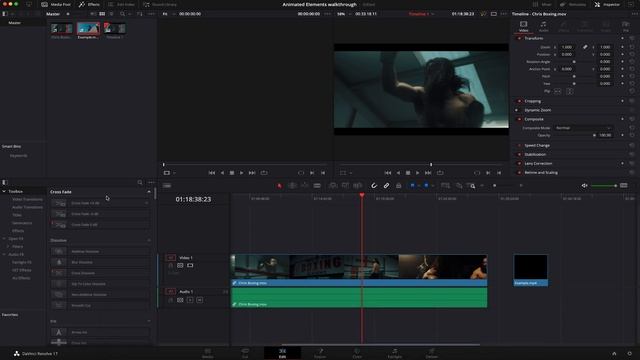Screen dimensions: 640x360
Task: Click the timeline audio volume slider
Action: [x=604, y=186]
